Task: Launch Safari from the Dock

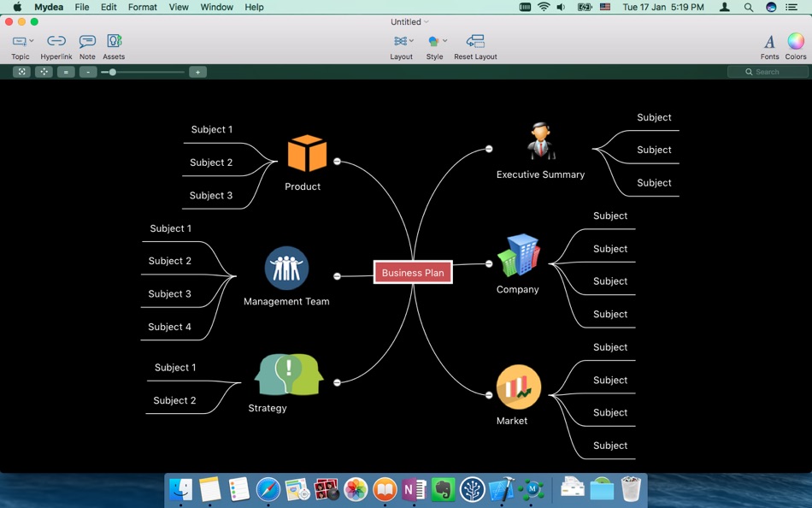Action: pos(268,489)
